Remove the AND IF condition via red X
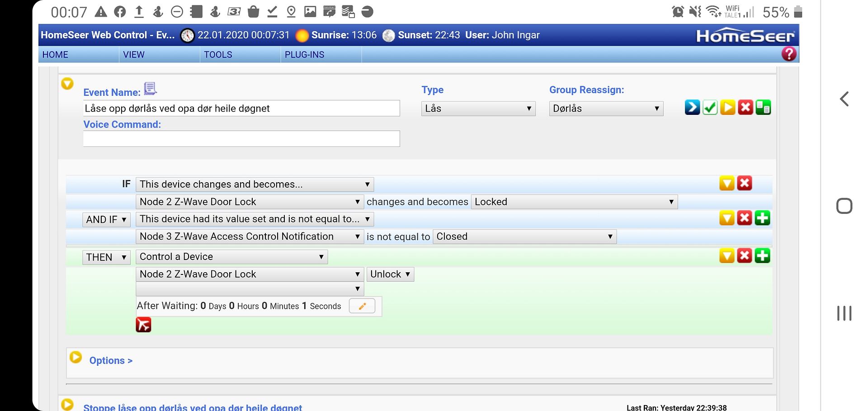This screenshot has height=411, width=868. click(745, 218)
